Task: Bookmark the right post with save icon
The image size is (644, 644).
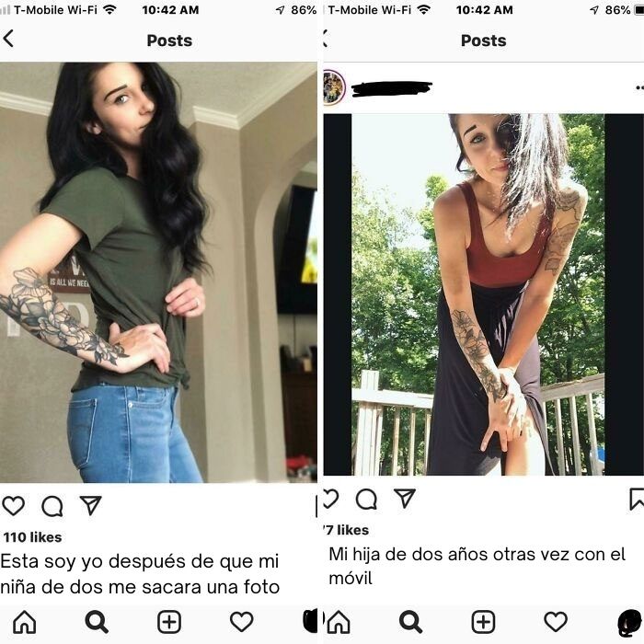Action: (x=637, y=499)
